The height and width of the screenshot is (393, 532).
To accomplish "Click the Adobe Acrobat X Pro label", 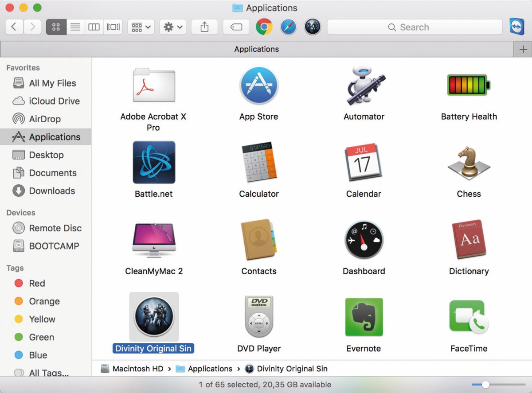I will (x=153, y=122).
